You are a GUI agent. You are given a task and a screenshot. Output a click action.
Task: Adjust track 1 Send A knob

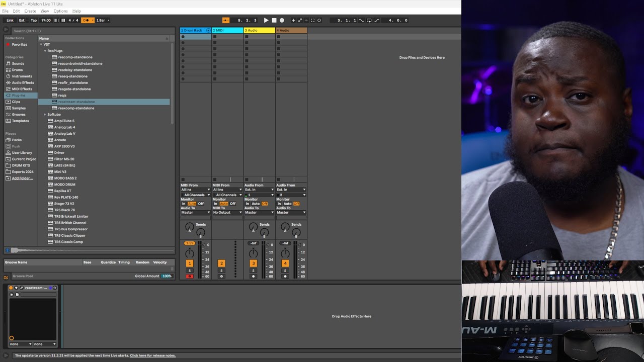(x=189, y=227)
